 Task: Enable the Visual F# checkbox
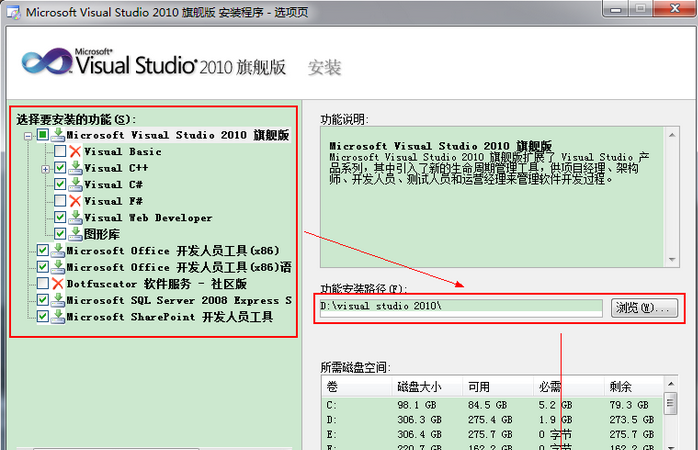click(60, 201)
